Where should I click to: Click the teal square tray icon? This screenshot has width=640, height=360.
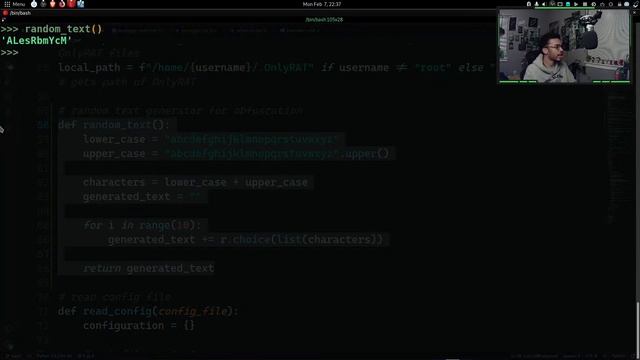[x=568, y=4]
